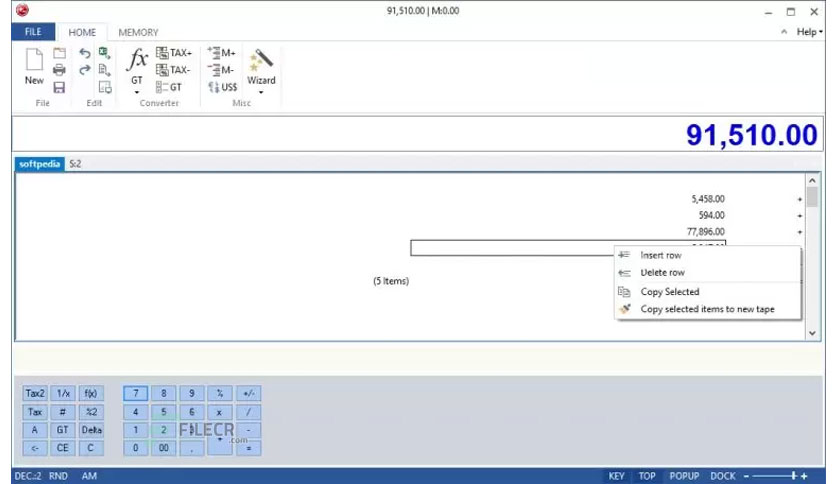Click the 7 key on keypad
836x484 pixels.
135,393
